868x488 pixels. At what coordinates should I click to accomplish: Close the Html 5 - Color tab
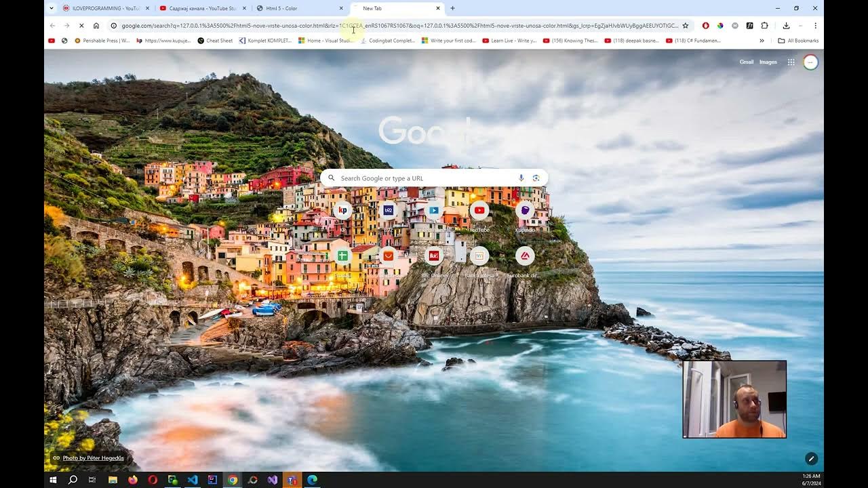tap(340, 8)
